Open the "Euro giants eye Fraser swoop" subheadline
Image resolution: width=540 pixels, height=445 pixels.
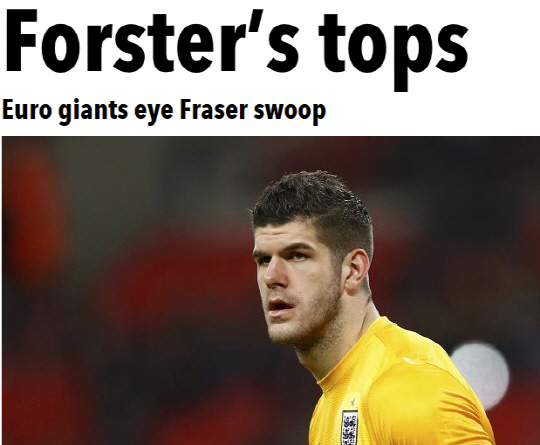(164, 112)
